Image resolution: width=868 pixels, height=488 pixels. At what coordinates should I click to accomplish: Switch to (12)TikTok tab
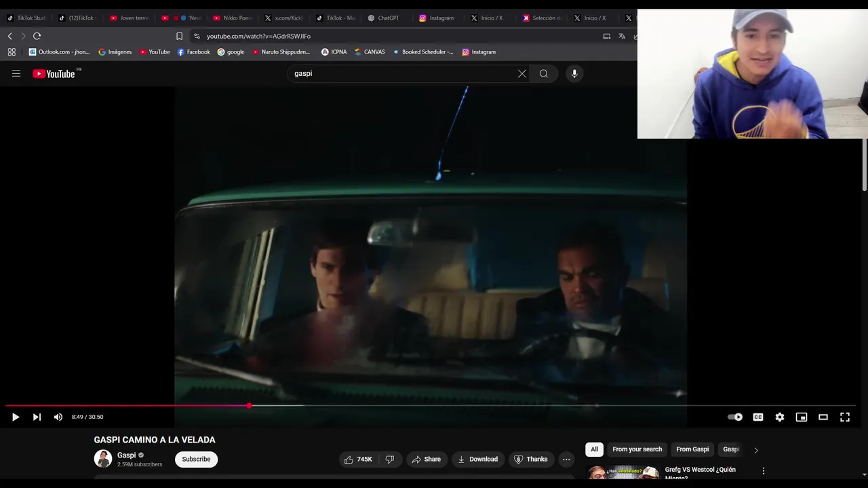click(77, 18)
